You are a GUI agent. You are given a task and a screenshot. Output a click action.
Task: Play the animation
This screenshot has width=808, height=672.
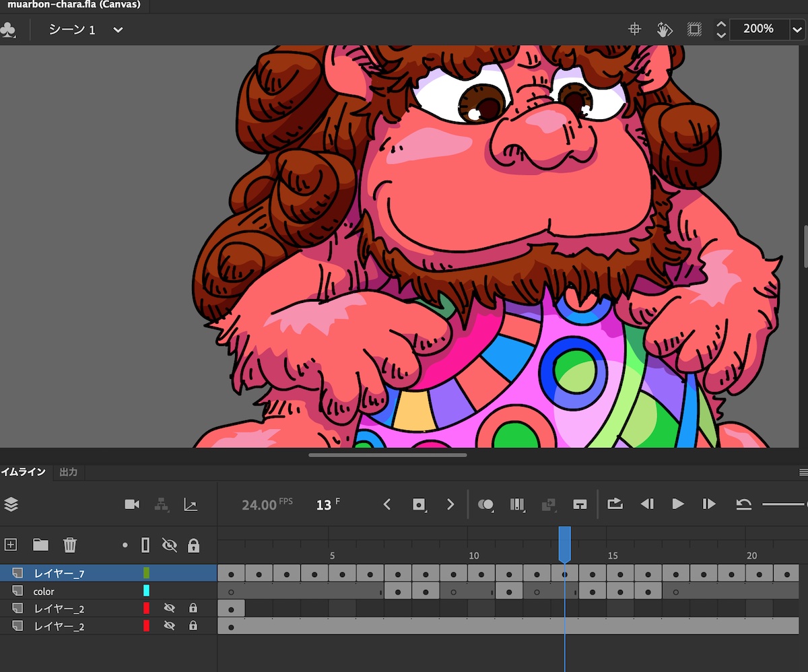678,504
